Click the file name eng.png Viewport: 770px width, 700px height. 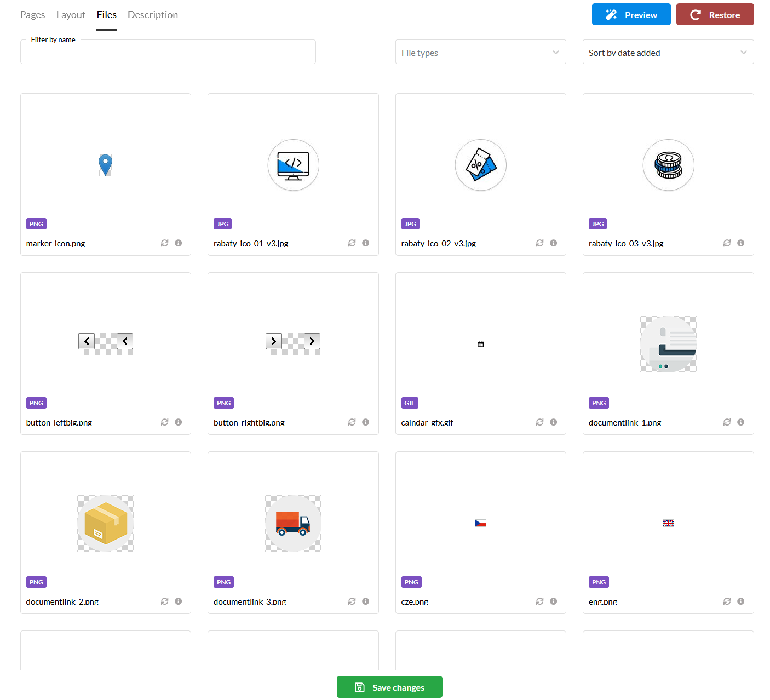tap(603, 601)
